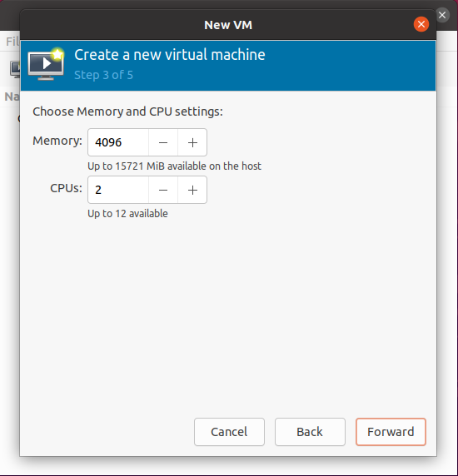The height and width of the screenshot is (476, 458).
Task: Open the partially visible File menu
Action: click(x=12, y=42)
